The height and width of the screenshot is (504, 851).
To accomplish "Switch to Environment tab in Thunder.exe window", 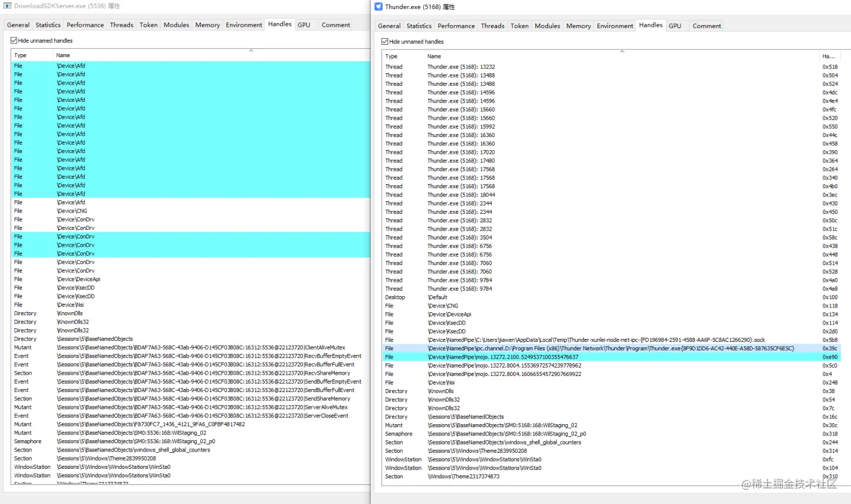I will point(615,26).
